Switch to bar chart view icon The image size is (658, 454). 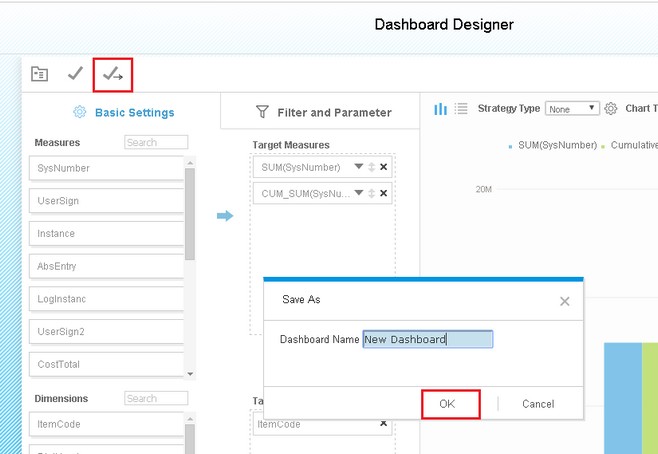pyautogui.click(x=440, y=109)
